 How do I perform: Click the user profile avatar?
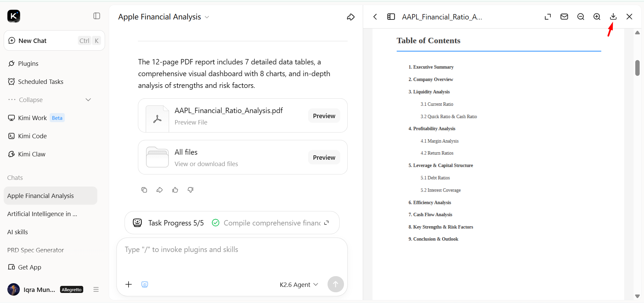pyautogui.click(x=13, y=289)
